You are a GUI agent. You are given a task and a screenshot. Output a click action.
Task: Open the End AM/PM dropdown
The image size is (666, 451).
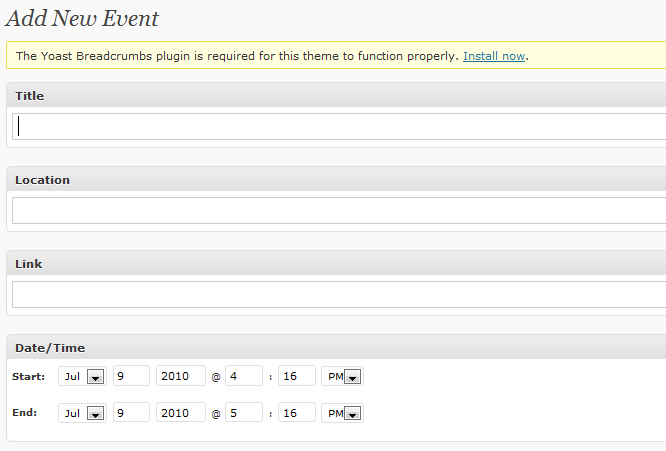pos(342,413)
